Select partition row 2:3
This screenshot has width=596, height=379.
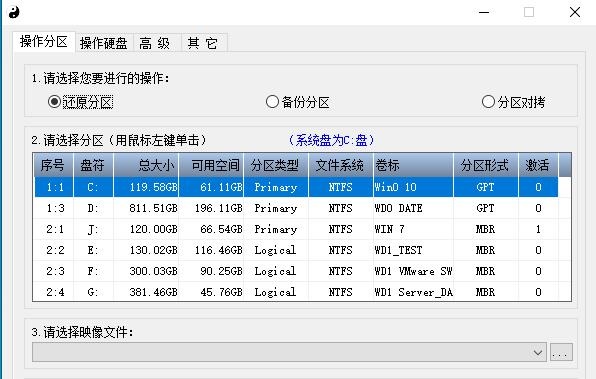click(x=296, y=271)
